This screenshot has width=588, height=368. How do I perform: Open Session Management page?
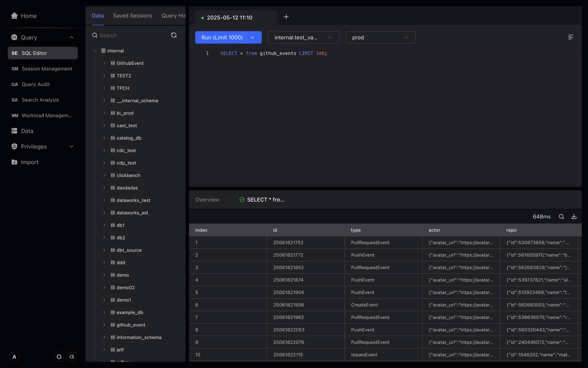[x=43, y=69]
